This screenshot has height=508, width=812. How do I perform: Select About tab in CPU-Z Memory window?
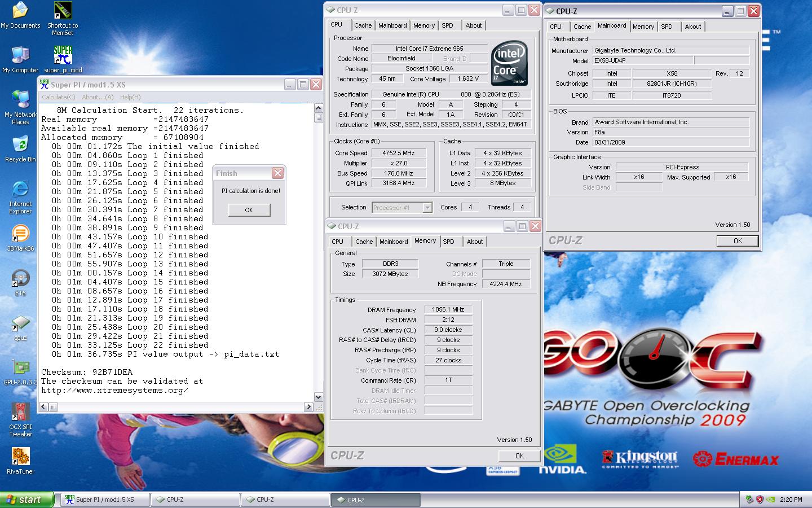475,242
